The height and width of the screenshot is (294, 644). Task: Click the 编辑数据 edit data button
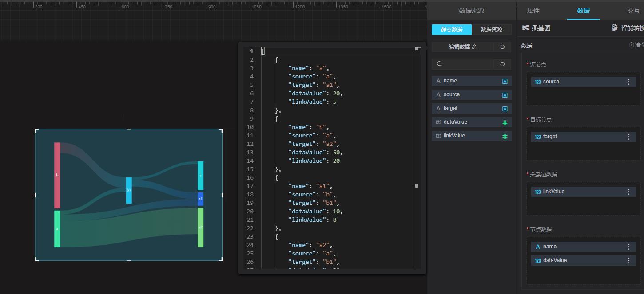(462, 47)
